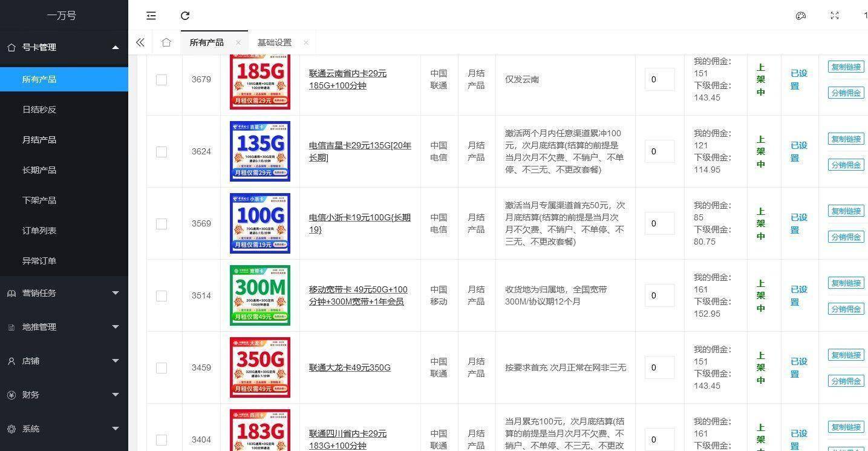This screenshot has height=451, width=868.
Task: Check the box for product 3404
Action: click(162, 439)
